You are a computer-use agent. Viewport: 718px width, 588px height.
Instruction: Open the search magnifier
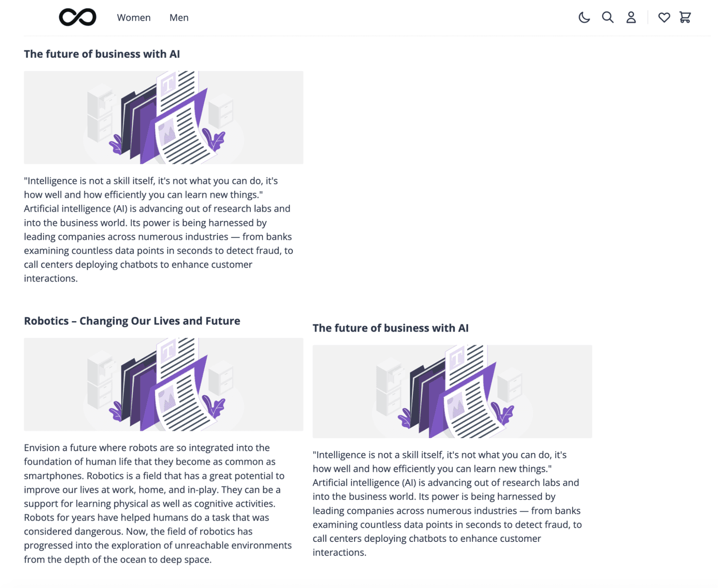pos(608,17)
